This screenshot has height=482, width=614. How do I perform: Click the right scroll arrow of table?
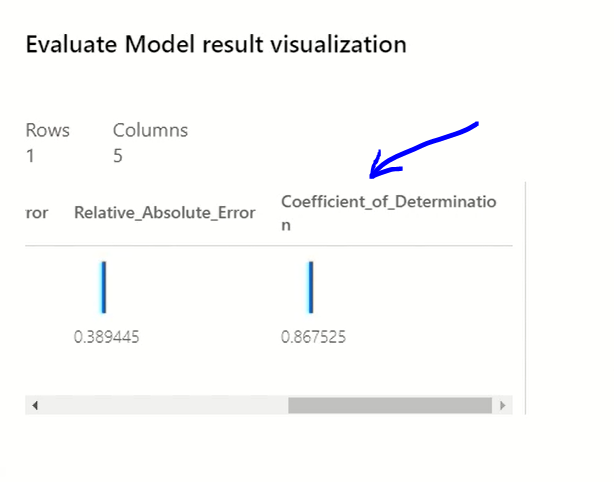(503, 405)
